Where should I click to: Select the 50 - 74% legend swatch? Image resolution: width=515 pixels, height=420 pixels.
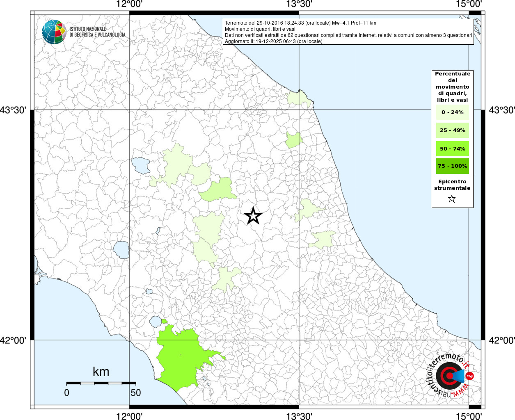pyautogui.click(x=452, y=148)
